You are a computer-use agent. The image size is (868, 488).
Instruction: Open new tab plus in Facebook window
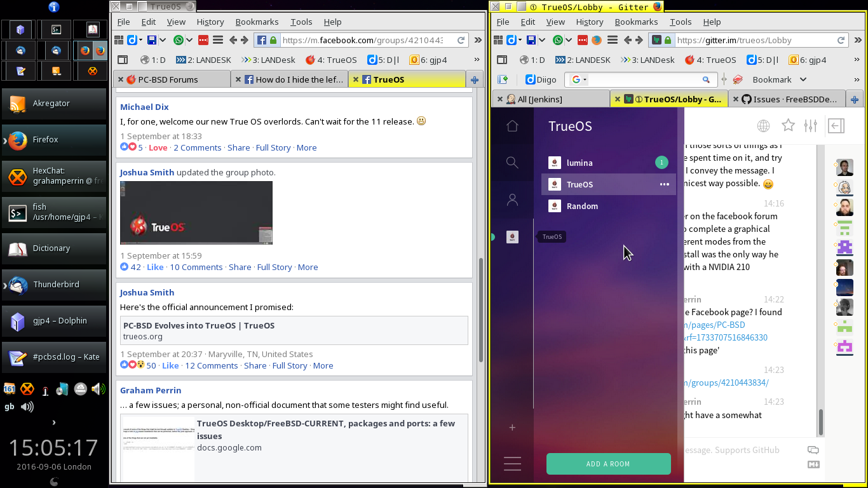[474, 79]
